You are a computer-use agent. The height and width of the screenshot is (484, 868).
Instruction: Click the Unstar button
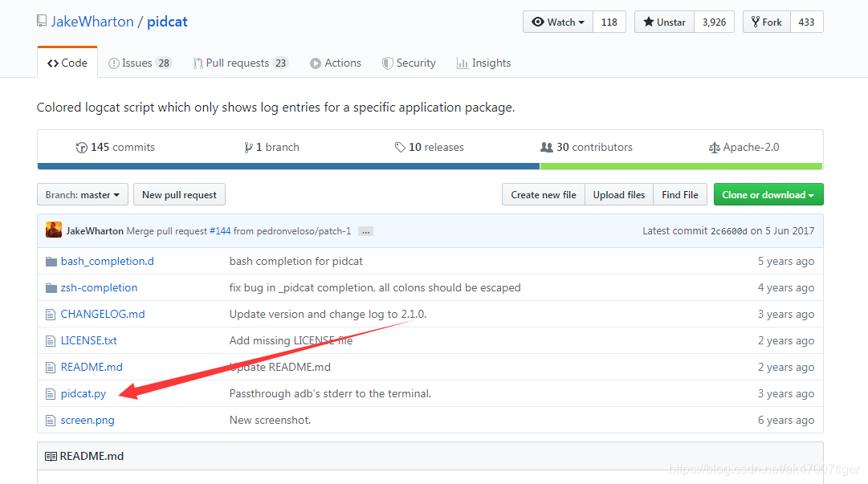(664, 22)
